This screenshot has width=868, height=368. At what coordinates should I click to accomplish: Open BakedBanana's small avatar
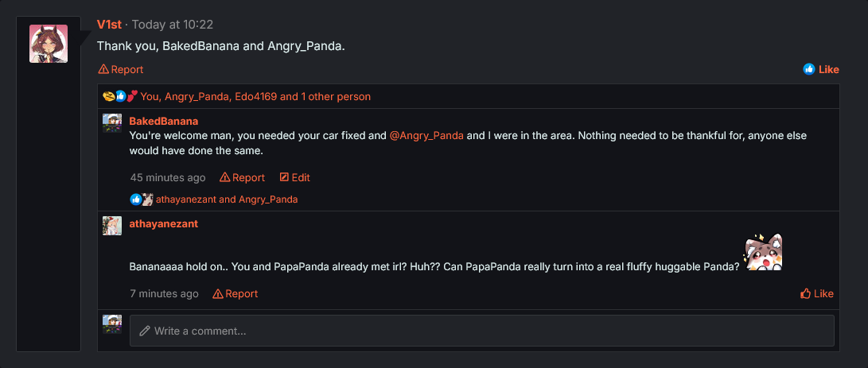pyautogui.click(x=112, y=123)
